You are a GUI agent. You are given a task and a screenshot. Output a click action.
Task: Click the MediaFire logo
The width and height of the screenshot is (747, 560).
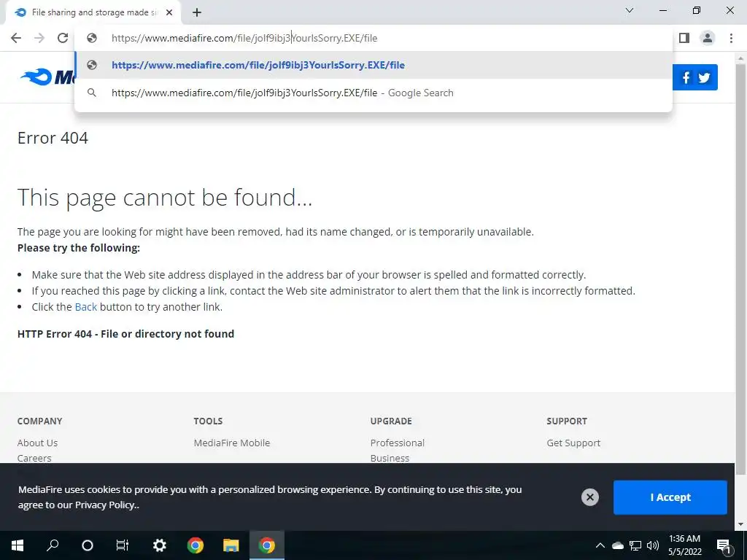point(46,77)
